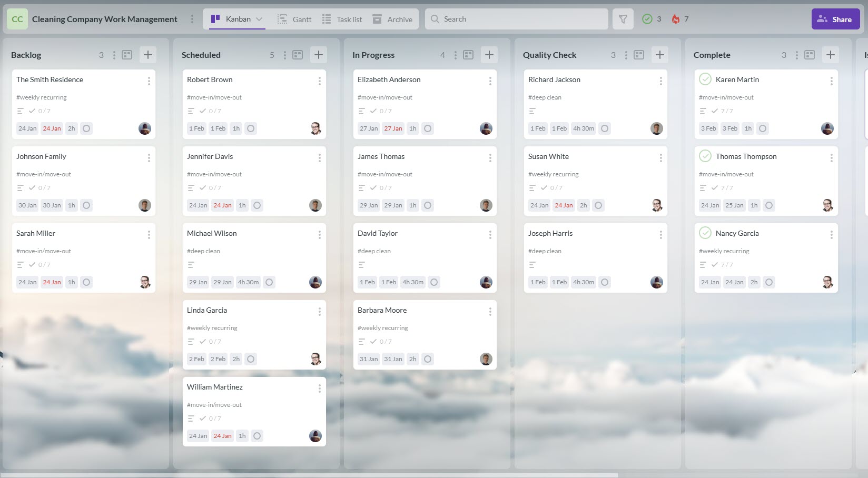
Task: Click the plus icon to add a Scheduled card
Action: (x=318, y=54)
